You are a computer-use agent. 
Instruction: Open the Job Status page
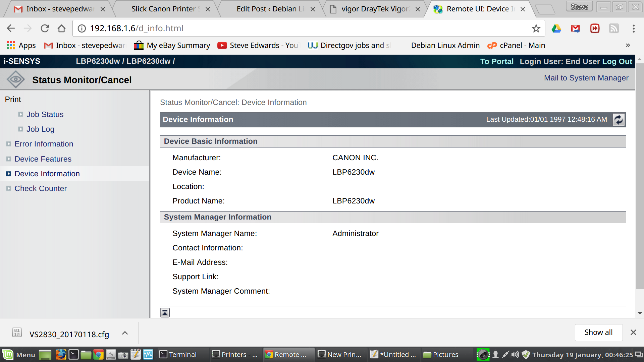[x=45, y=114]
